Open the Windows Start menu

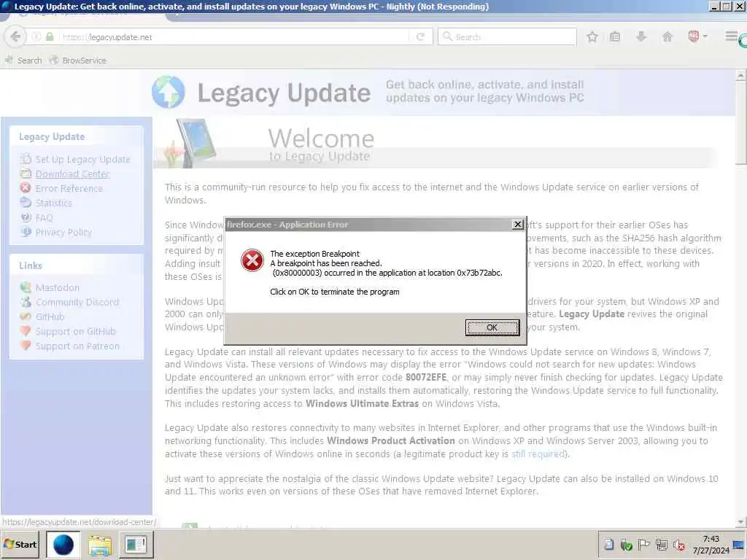[20, 544]
